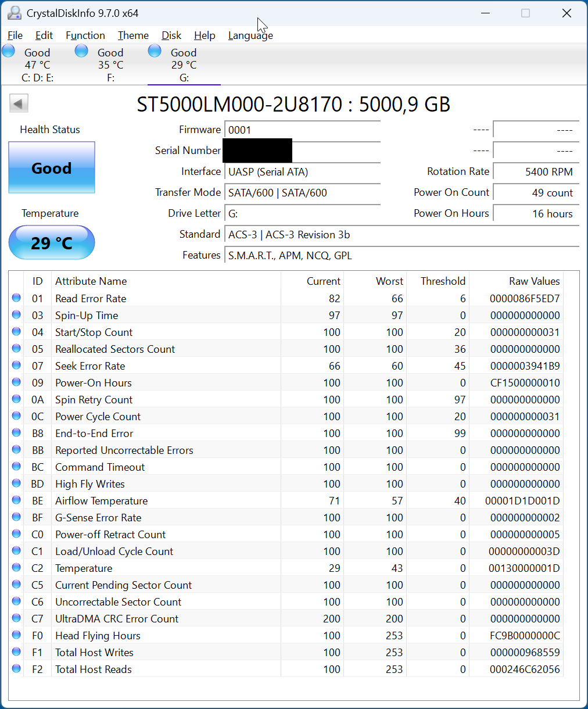Click the 29 °C temperature button

pos(52,242)
